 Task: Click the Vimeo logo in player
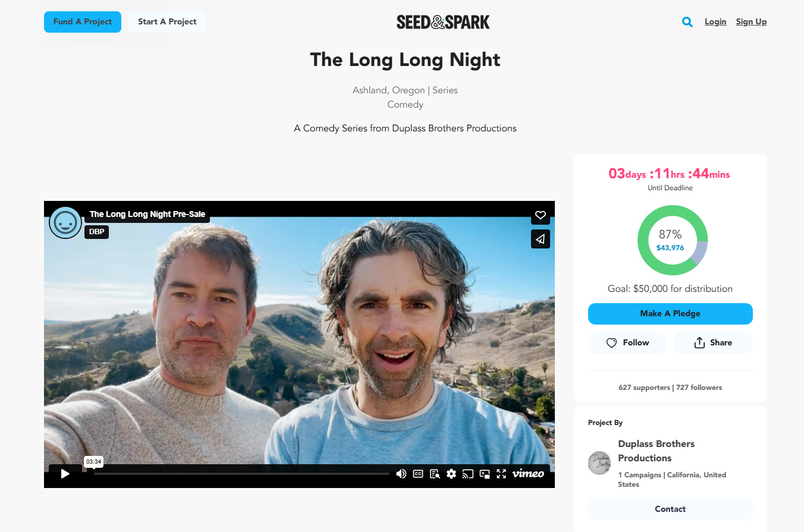tap(528, 474)
